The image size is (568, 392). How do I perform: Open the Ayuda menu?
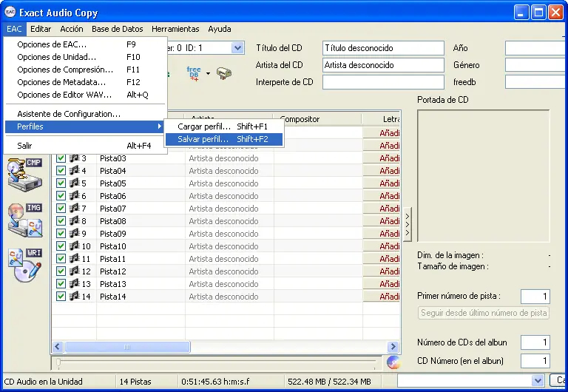(220, 29)
